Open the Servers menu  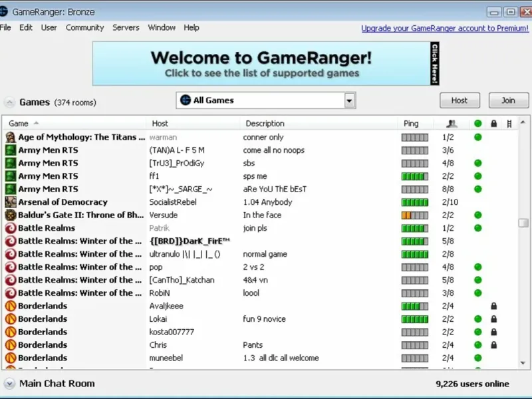click(126, 27)
